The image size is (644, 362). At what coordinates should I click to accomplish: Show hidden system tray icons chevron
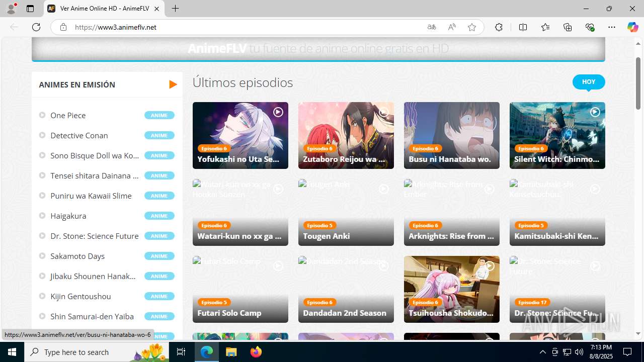coord(542,352)
